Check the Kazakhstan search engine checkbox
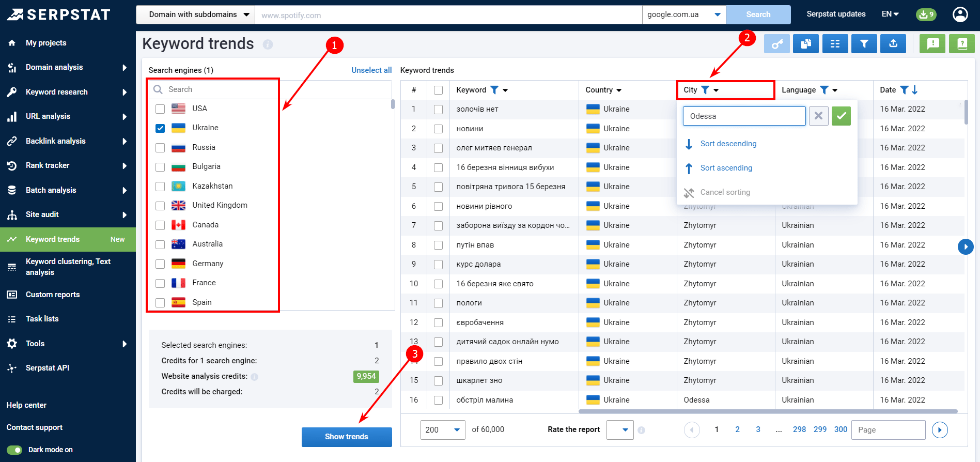The width and height of the screenshot is (980, 462). 160,186
